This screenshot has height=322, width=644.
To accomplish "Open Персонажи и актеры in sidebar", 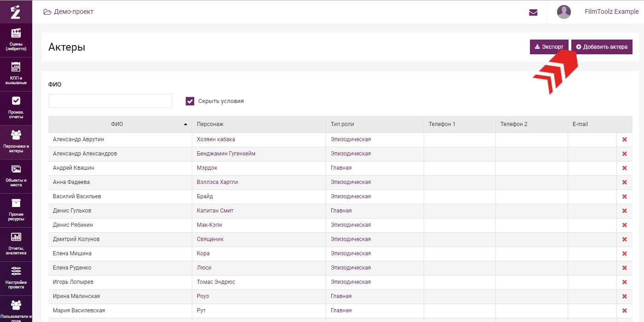I will click(x=16, y=142).
